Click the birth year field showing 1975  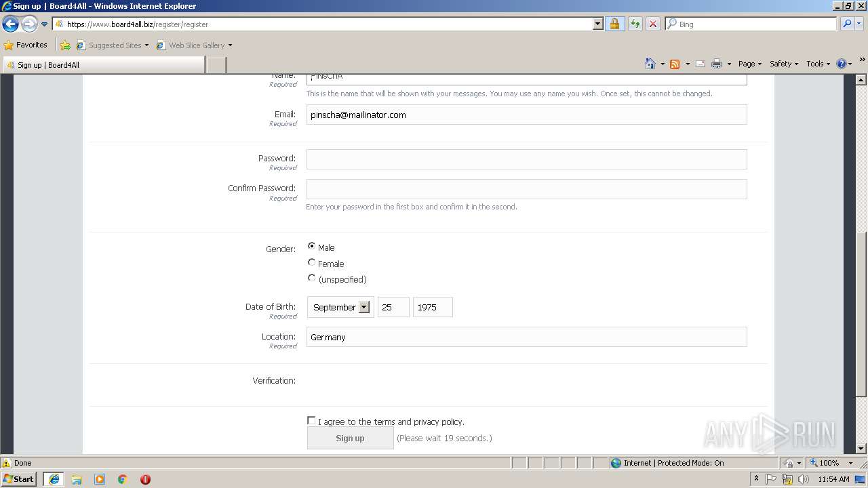point(433,307)
